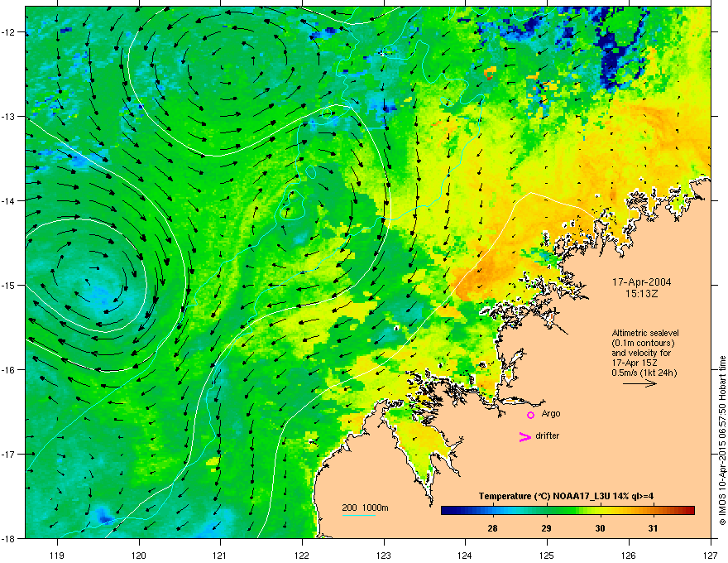Screen dimensions: 728x563
Task: Click the '15:13Z' time label
Action: pyautogui.click(x=642, y=294)
